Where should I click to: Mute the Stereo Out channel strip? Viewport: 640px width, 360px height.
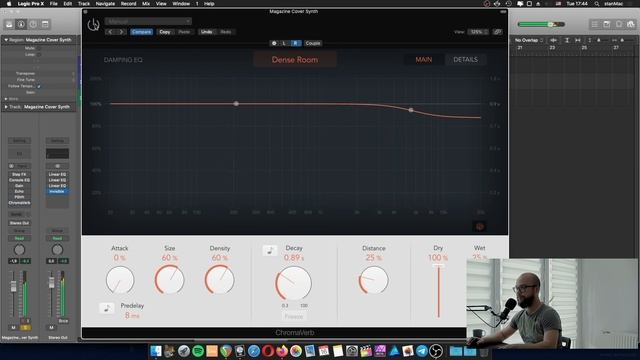(x=51, y=327)
